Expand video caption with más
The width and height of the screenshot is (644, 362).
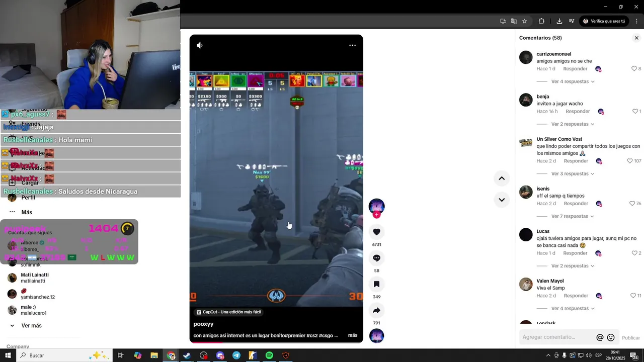point(353,335)
